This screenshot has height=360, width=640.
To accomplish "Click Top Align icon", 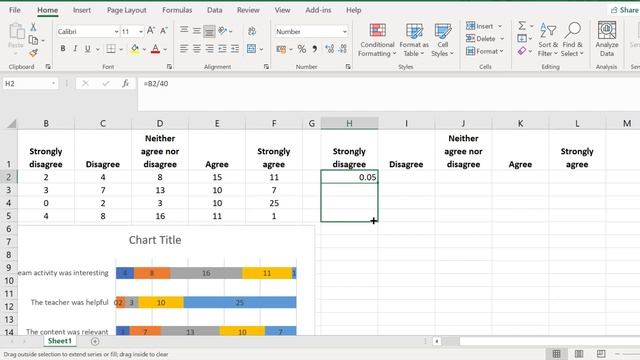I will pyautogui.click(x=184, y=31).
